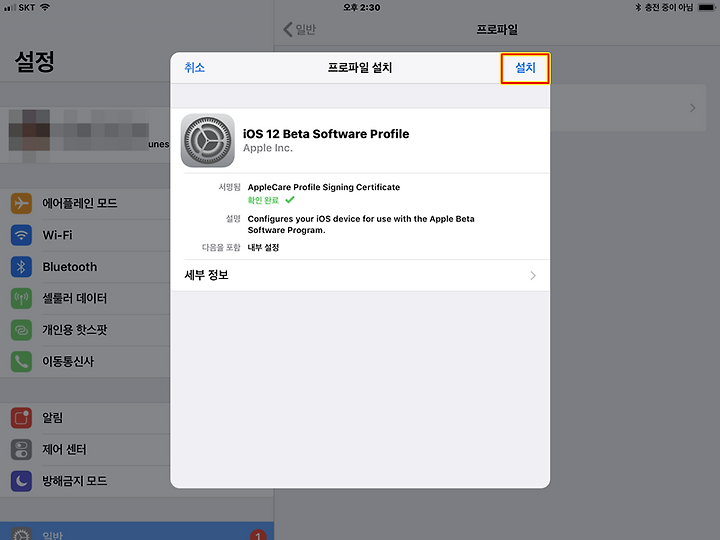Tap the 오후 2:30 clock

[362, 7]
